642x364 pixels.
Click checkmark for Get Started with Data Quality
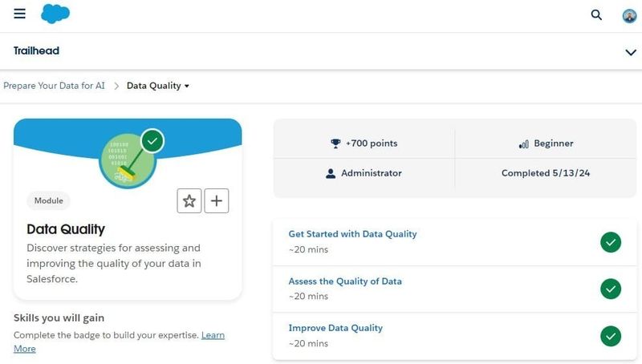[x=611, y=242]
